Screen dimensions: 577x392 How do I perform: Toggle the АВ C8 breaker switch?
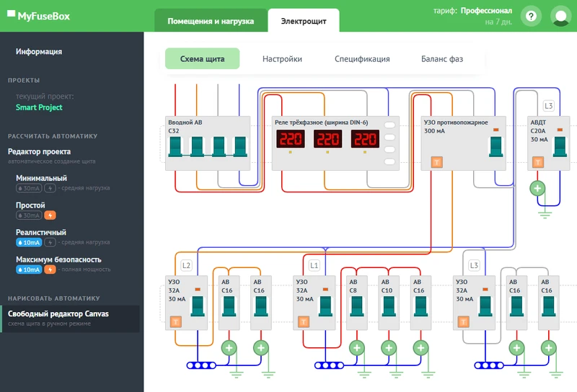click(355, 306)
